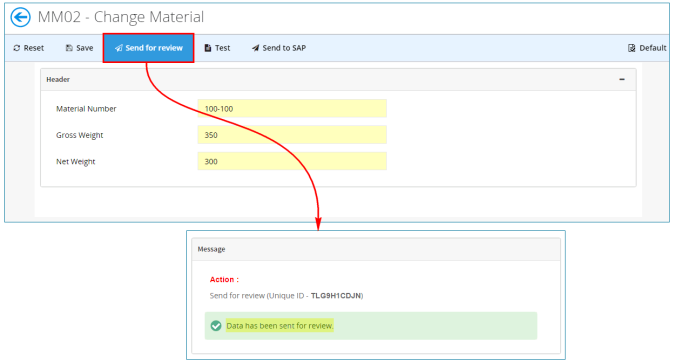Click into the Net Weight field
Image resolution: width=674 pixels, height=364 pixels.
point(292,161)
